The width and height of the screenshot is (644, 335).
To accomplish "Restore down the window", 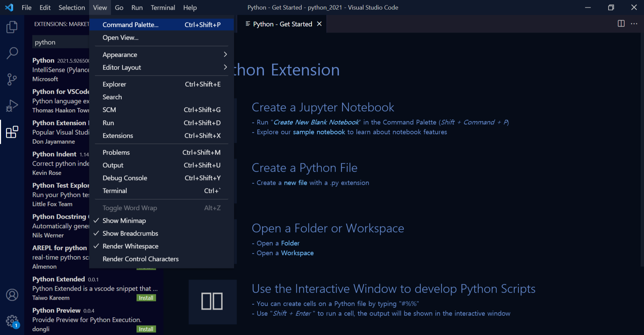I will pos(611,7).
